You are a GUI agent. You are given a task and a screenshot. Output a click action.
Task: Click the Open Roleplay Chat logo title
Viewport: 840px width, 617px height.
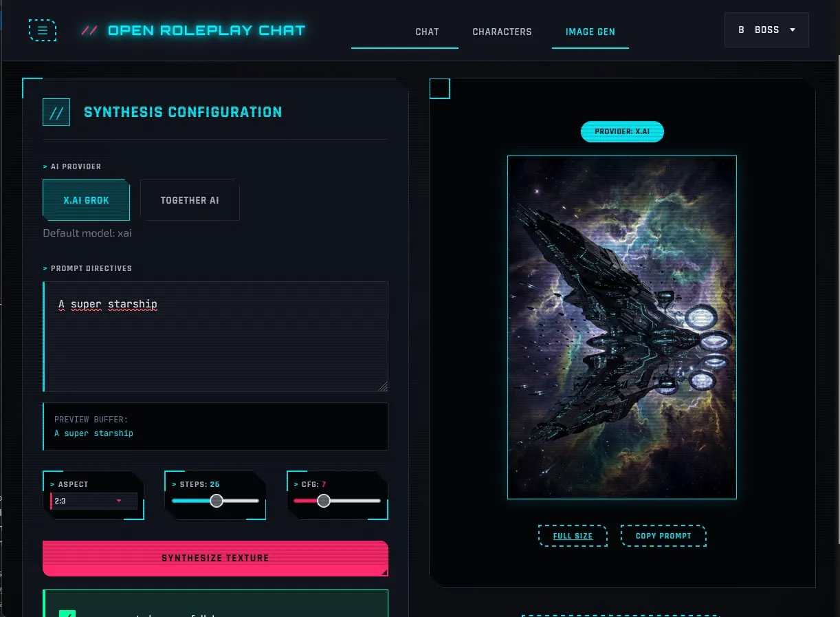pos(207,30)
